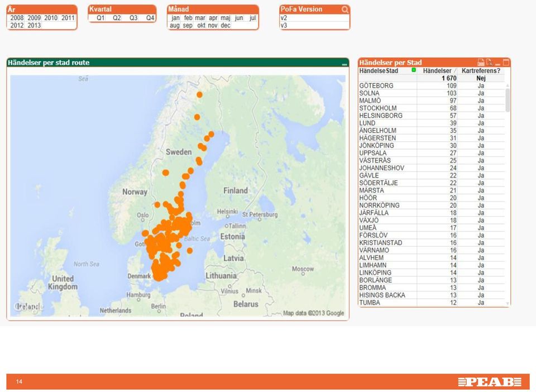The height and width of the screenshot is (392, 536).
Task: Choose v3 in PoFa Version list
Action: [x=314, y=25]
